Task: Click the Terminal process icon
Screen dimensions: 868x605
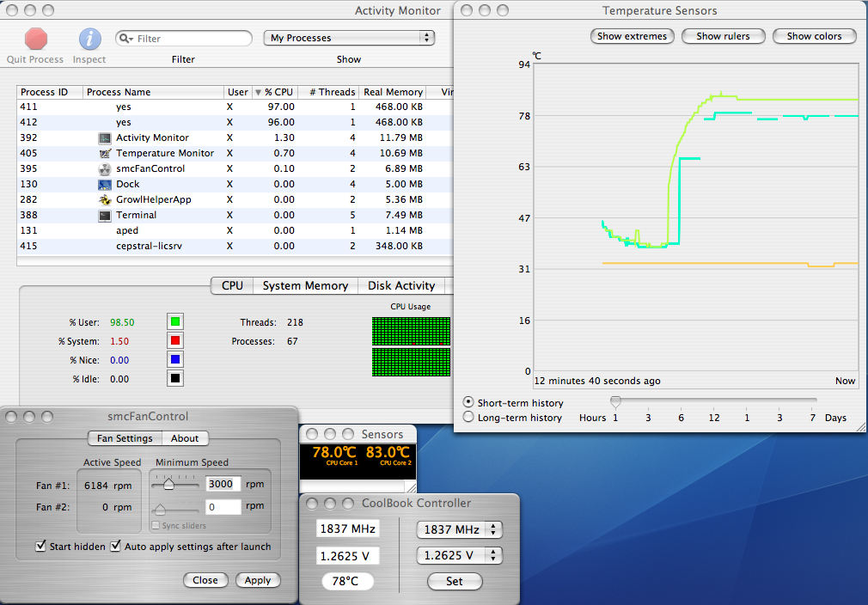Action: (105, 216)
